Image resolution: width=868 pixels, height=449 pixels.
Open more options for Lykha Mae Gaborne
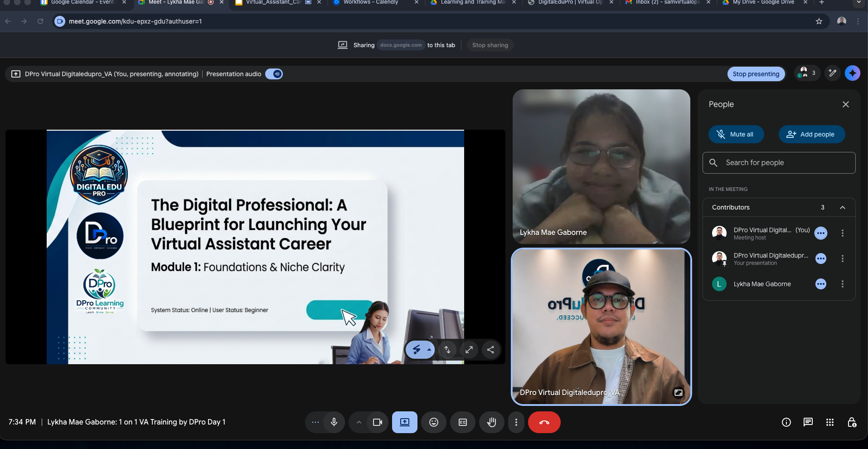point(843,284)
